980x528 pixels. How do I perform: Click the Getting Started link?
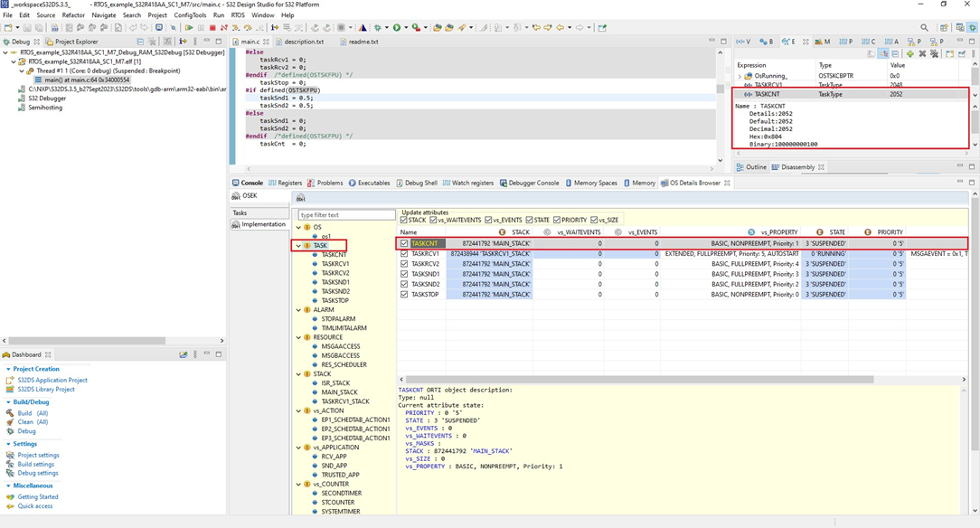pos(36,495)
